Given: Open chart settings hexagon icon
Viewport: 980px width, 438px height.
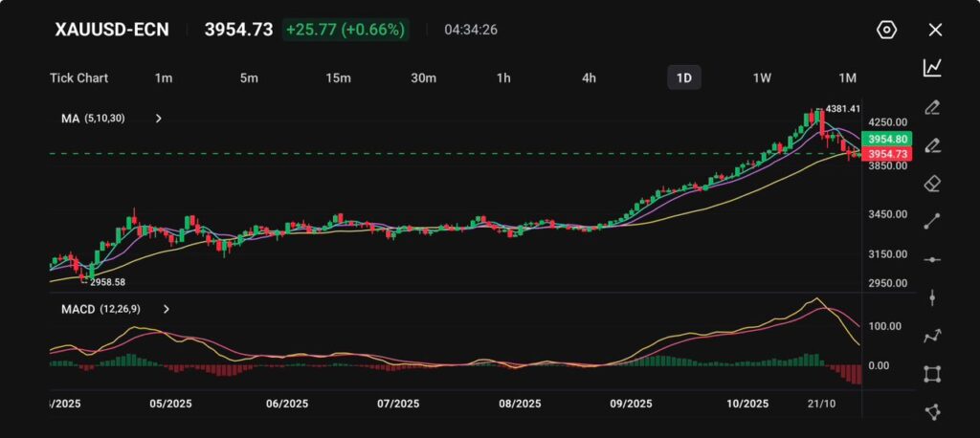Looking at the screenshot, I should click(886, 30).
